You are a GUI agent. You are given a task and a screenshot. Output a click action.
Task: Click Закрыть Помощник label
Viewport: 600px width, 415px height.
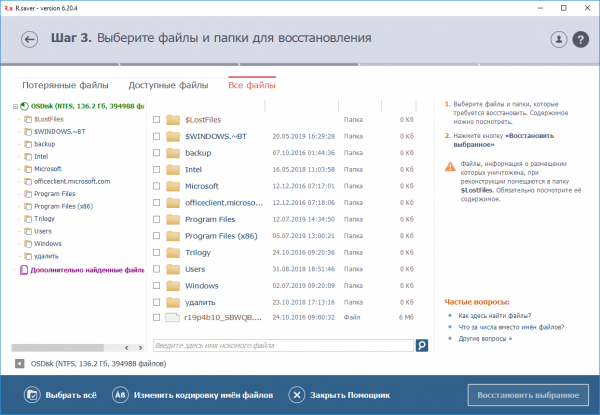point(350,395)
